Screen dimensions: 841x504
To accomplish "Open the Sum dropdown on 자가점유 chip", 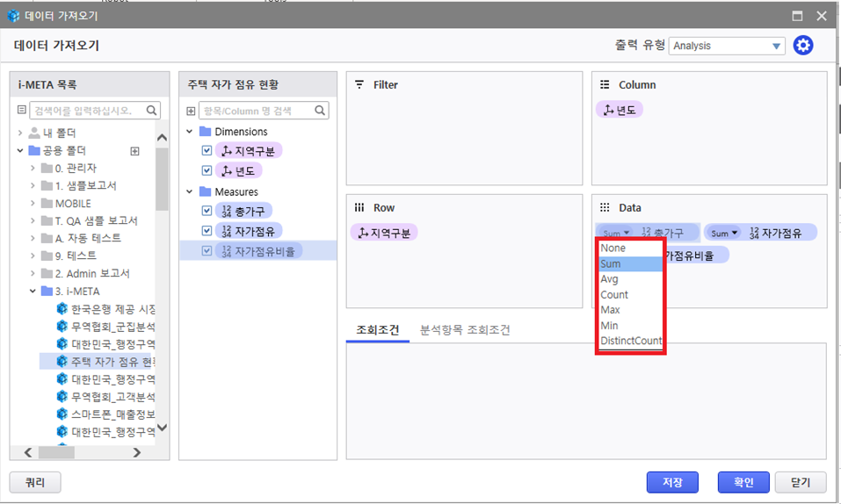I will point(725,234).
